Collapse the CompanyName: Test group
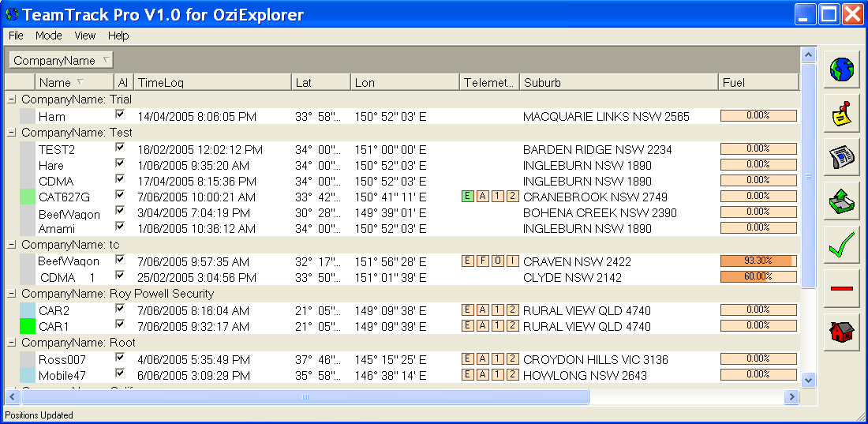This screenshot has width=868, height=424. click(12, 133)
